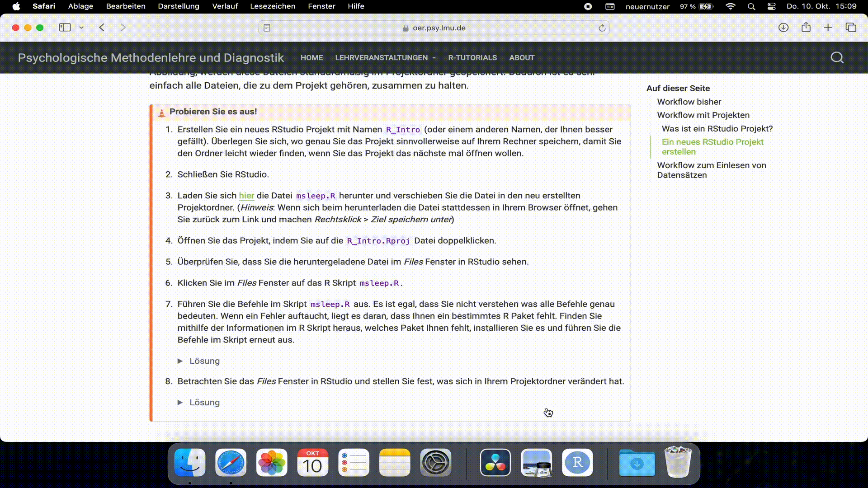This screenshot has height=488, width=868.
Task: Open sidebar options chevron dropdown
Action: coord(81,28)
